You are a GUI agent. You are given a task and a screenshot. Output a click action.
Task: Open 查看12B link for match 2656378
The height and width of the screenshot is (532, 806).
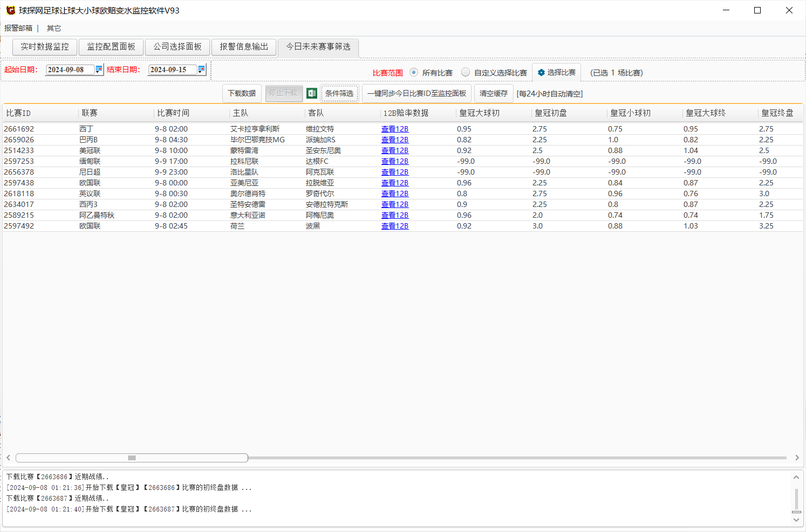coord(395,172)
